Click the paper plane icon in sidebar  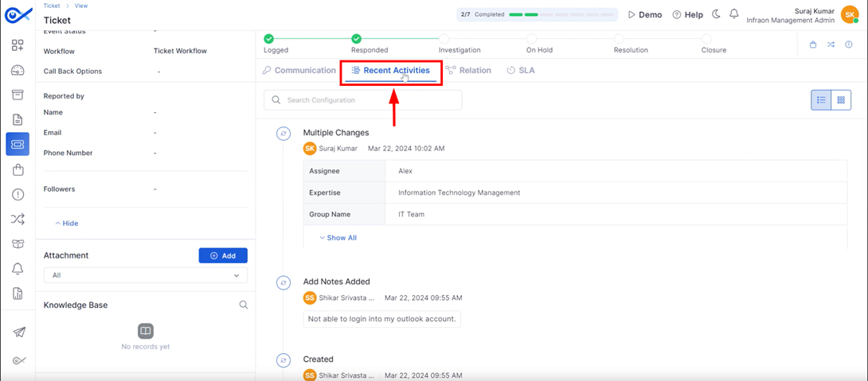click(x=19, y=332)
